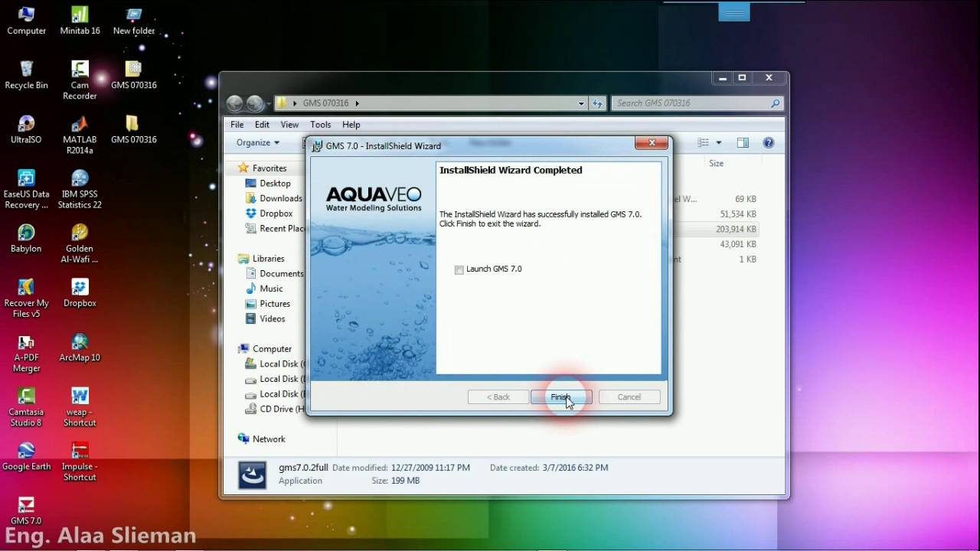This screenshot has height=551, width=980.
Task: Open the Recycle Bin icon
Action: [26, 74]
